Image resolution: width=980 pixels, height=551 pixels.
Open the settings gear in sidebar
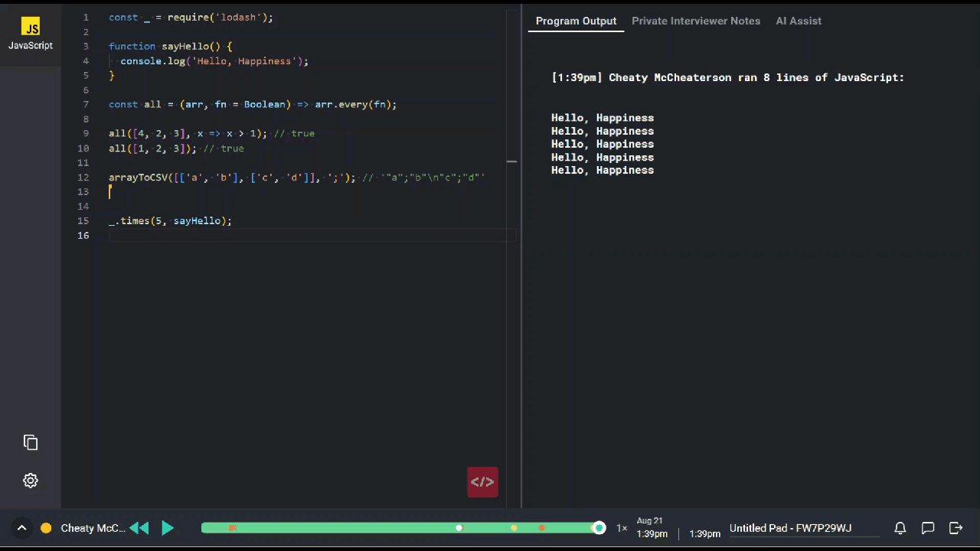[31, 481]
